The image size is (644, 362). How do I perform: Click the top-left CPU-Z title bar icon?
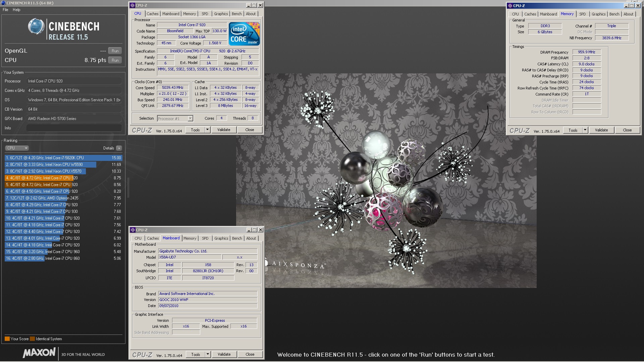tap(132, 5)
